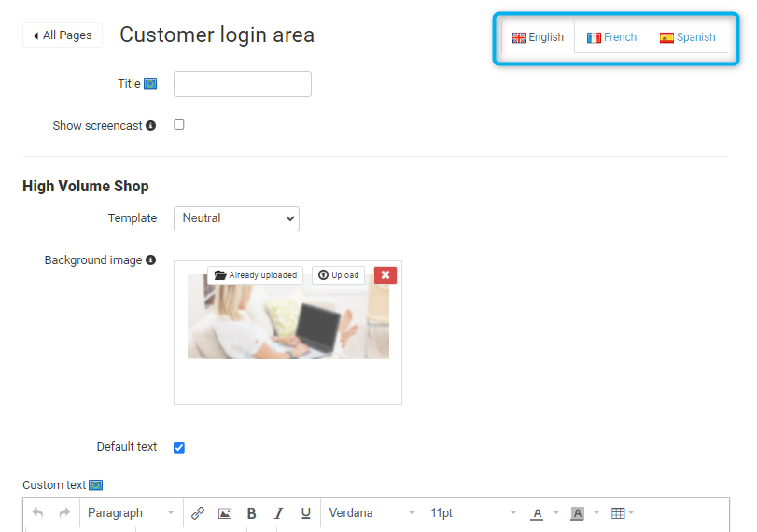Click the UK flag icon on English tab

tap(519, 37)
